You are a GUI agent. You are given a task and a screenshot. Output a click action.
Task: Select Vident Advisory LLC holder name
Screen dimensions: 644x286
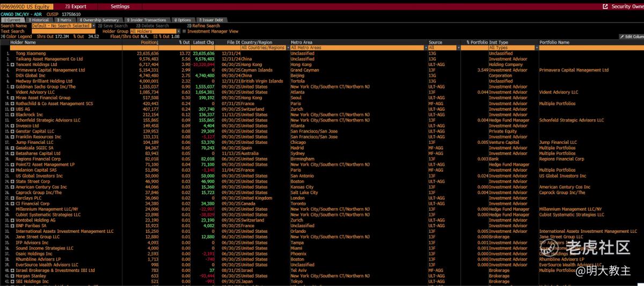pyautogui.click(x=35, y=92)
